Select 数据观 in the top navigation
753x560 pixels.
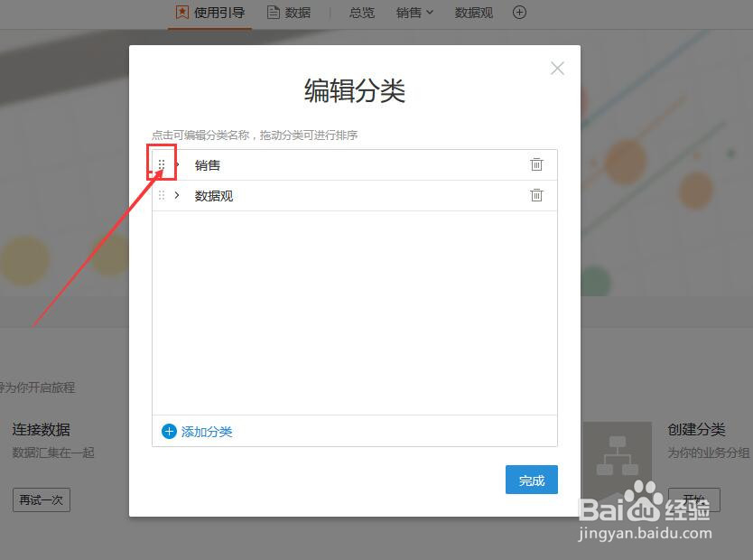tap(473, 13)
